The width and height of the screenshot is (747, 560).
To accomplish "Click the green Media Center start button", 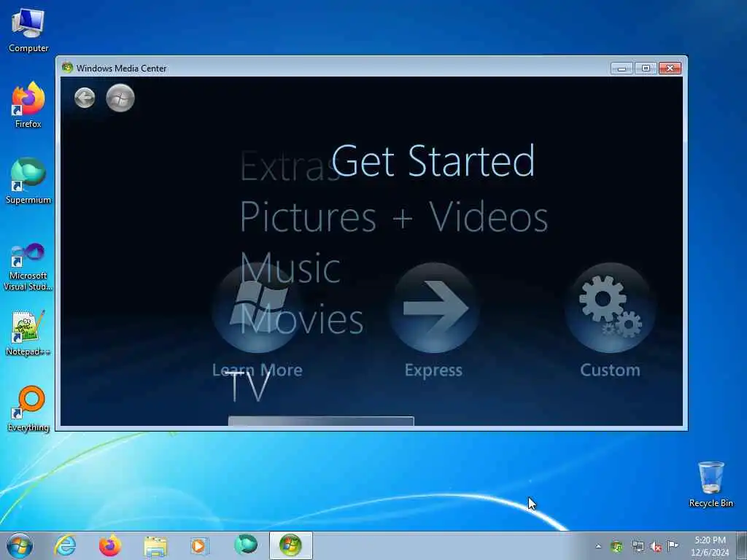I will 120,98.
